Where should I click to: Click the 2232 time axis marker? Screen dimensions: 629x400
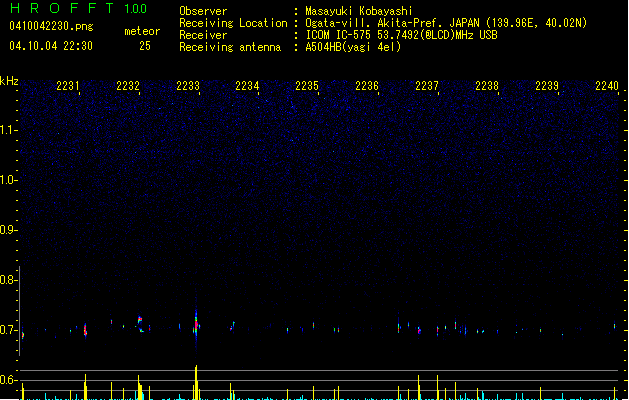coord(128,86)
